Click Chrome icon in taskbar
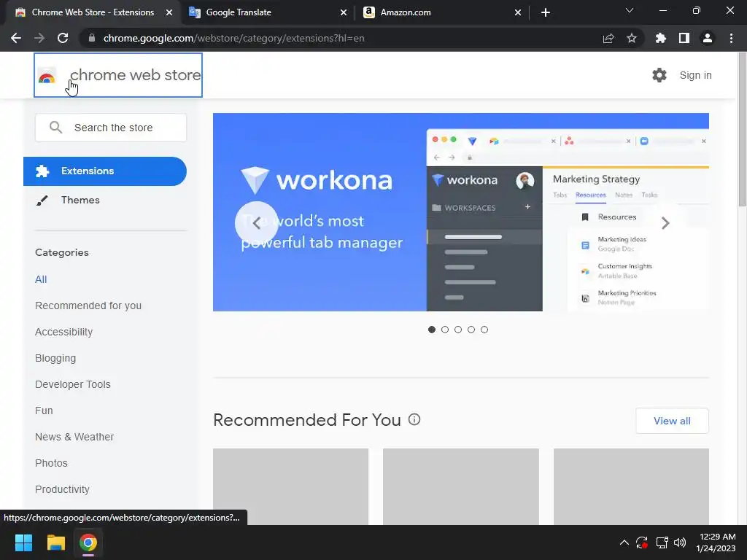 click(x=88, y=542)
